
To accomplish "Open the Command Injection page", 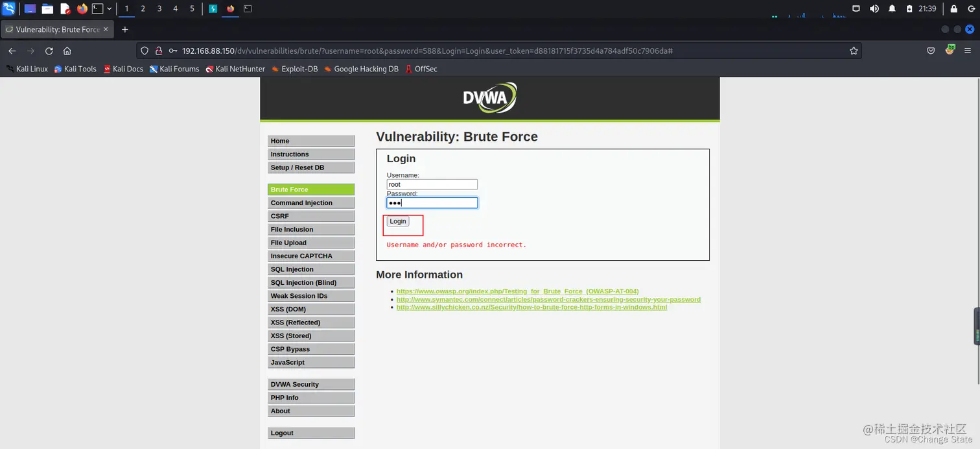I will click(311, 203).
